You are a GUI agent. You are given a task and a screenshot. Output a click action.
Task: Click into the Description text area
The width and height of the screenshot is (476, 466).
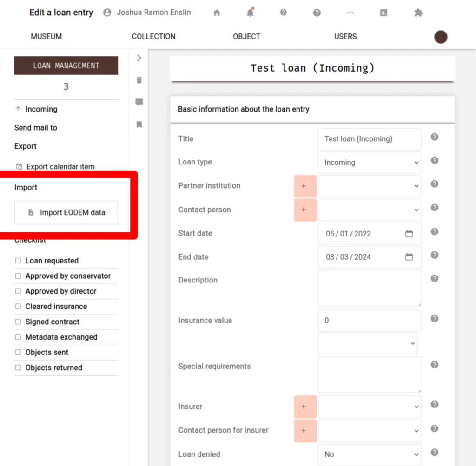370,289
